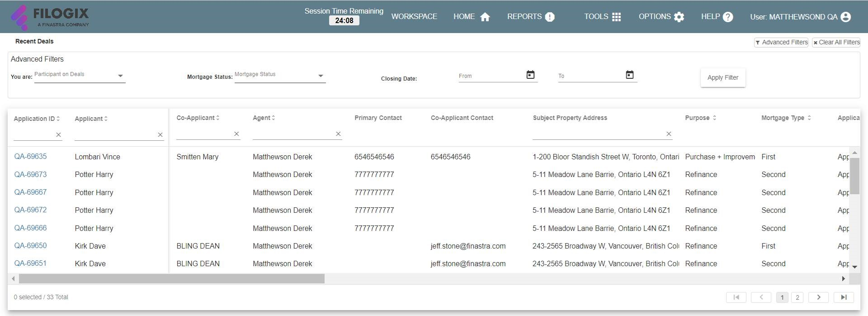The image size is (868, 316).
Task: Click the Help question mark icon
Action: pyautogui.click(x=728, y=17)
